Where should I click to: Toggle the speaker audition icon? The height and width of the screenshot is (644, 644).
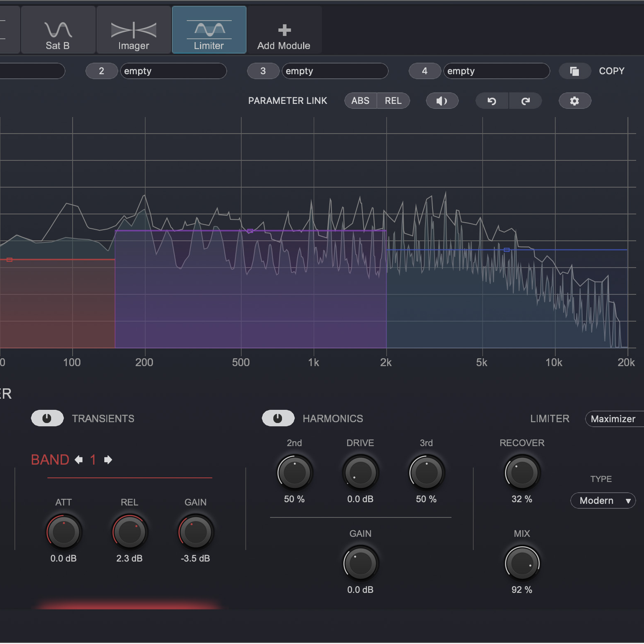pyautogui.click(x=442, y=101)
